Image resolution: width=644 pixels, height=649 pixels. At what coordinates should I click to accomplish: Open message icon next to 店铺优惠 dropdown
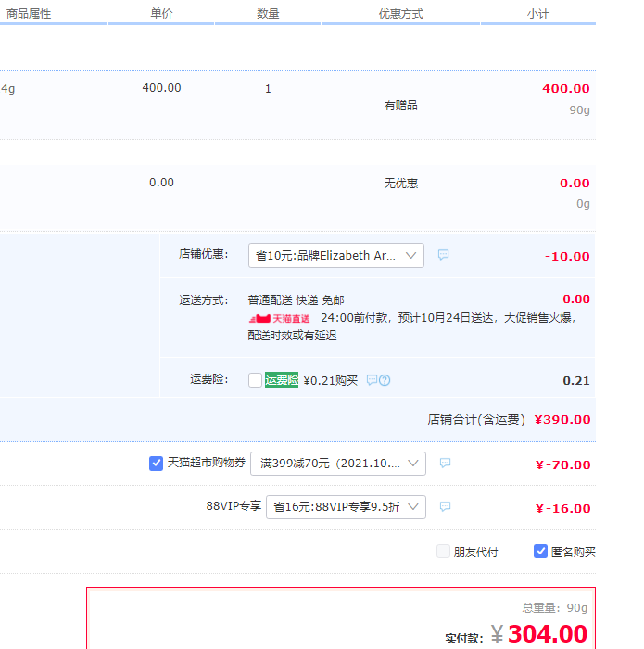pos(443,255)
